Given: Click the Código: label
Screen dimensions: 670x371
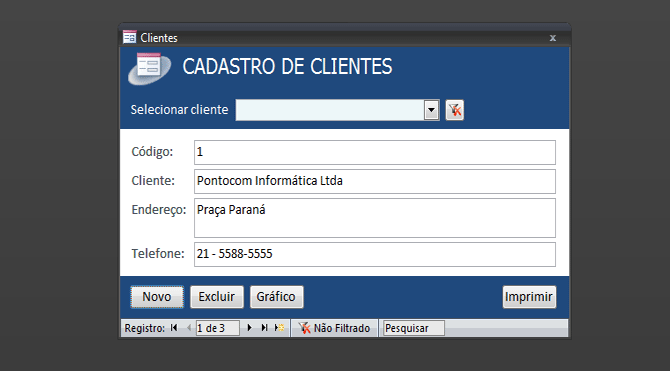Looking at the screenshot, I should click(152, 152).
